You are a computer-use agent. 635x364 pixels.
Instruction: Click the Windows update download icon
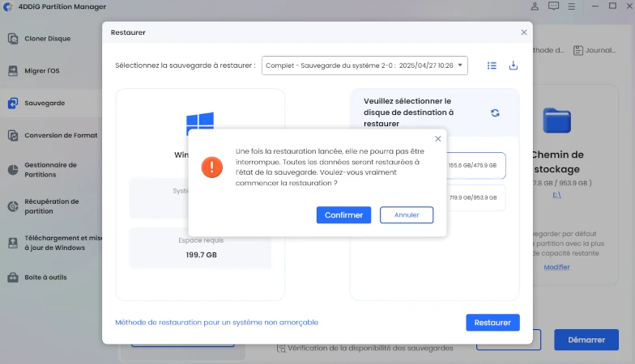[13, 243]
